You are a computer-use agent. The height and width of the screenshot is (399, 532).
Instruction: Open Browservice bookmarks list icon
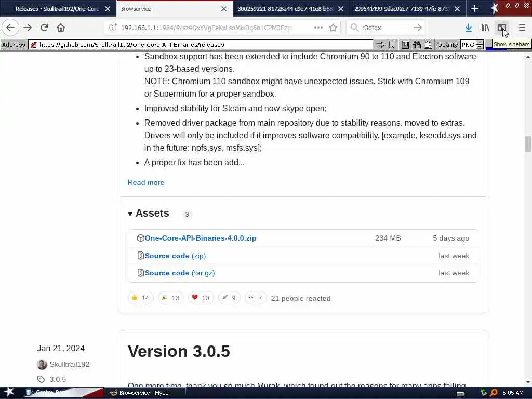pos(405,45)
